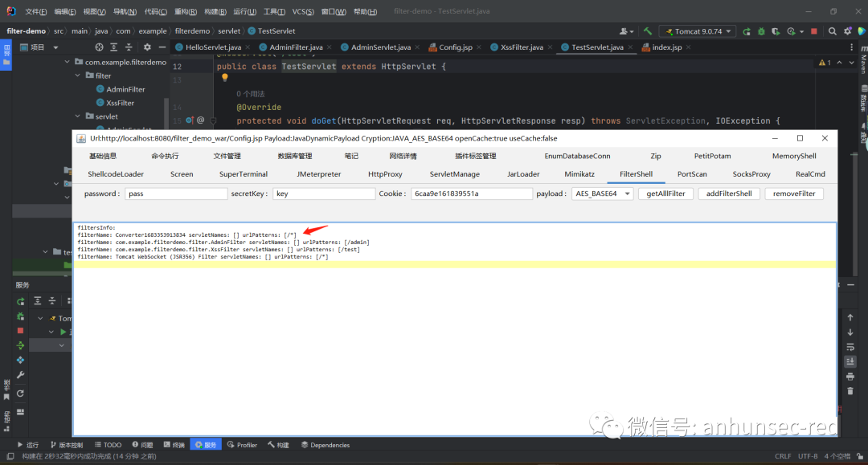Click the rerun icon in the Services panel
The image size is (868, 465).
[x=20, y=301]
